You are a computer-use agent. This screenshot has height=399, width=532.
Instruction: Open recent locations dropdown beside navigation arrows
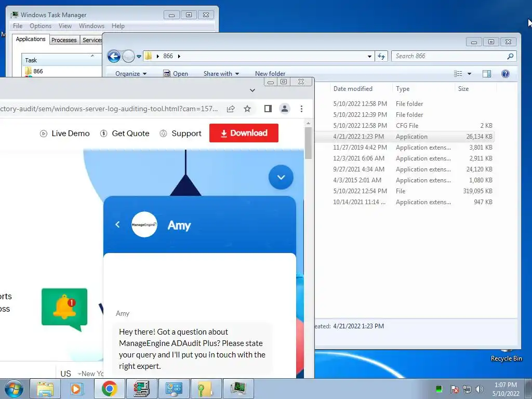coord(139,56)
